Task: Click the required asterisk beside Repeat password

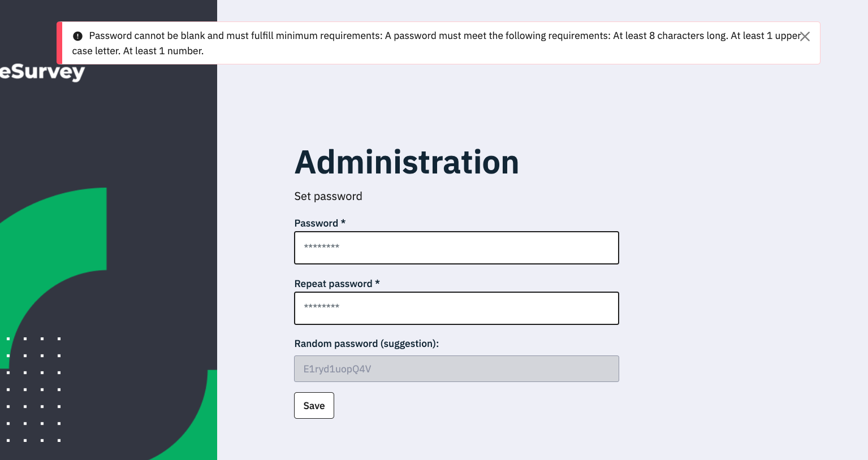Action: click(x=377, y=283)
